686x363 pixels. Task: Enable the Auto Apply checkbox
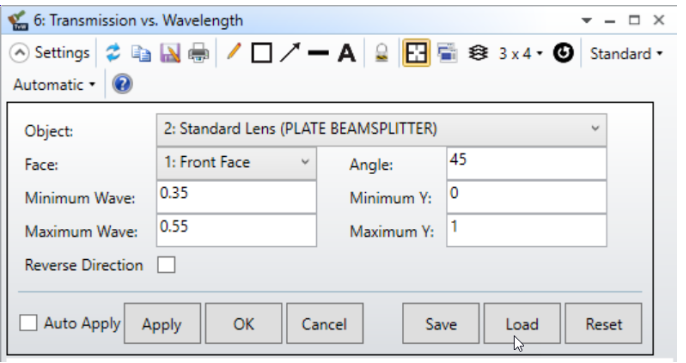pos(28,324)
